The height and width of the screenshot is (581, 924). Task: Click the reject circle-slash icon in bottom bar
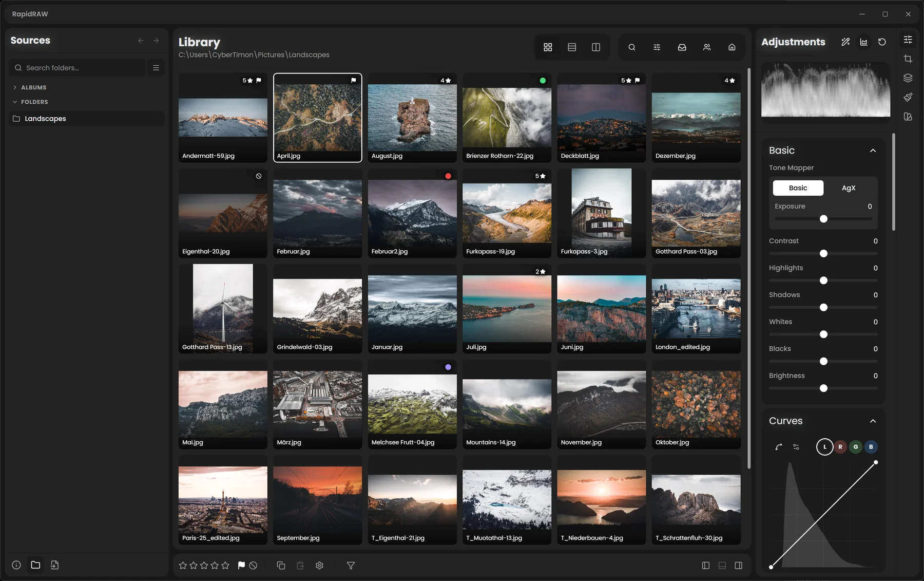click(253, 566)
